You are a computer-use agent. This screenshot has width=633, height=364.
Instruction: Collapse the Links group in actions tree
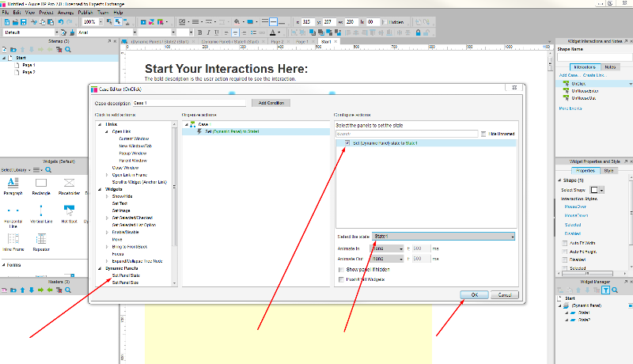(100, 124)
